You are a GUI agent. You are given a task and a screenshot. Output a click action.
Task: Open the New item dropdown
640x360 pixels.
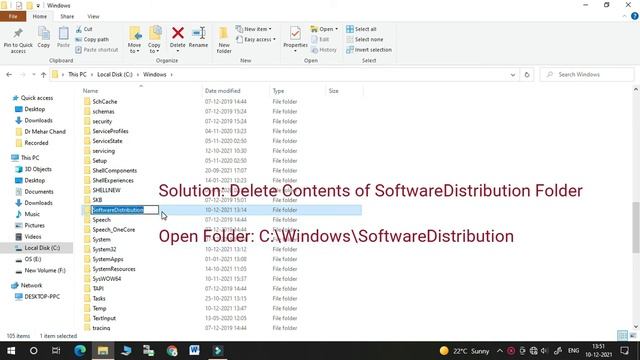pos(253,29)
